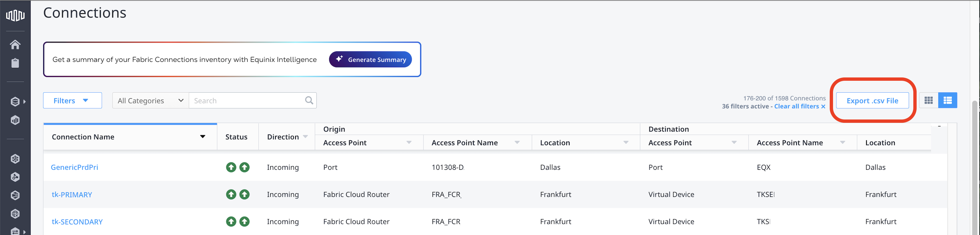
Task: Open the Origin Location column filter arrow
Action: [x=626, y=142]
